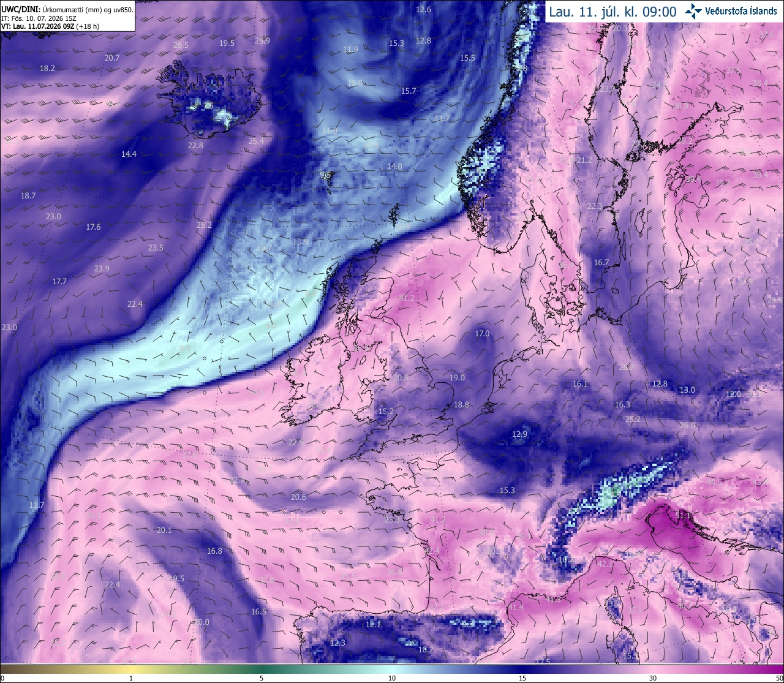
Task: Select the 12.9 value label on the map
Action: (x=519, y=434)
